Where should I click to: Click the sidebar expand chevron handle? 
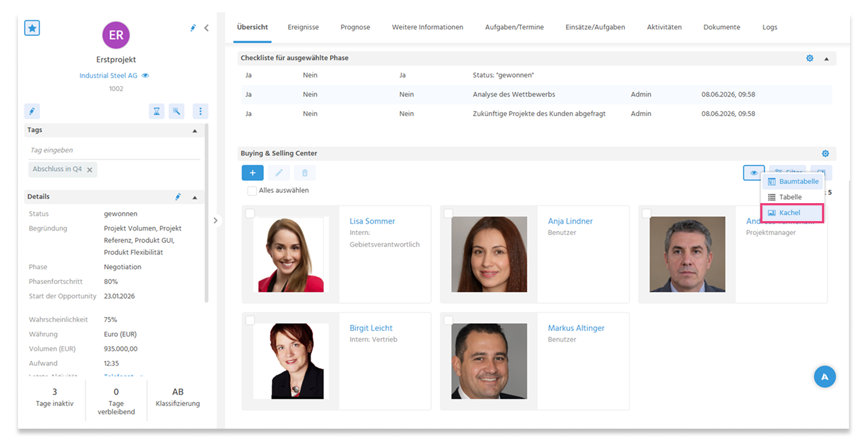pyautogui.click(x=216, y=220)
